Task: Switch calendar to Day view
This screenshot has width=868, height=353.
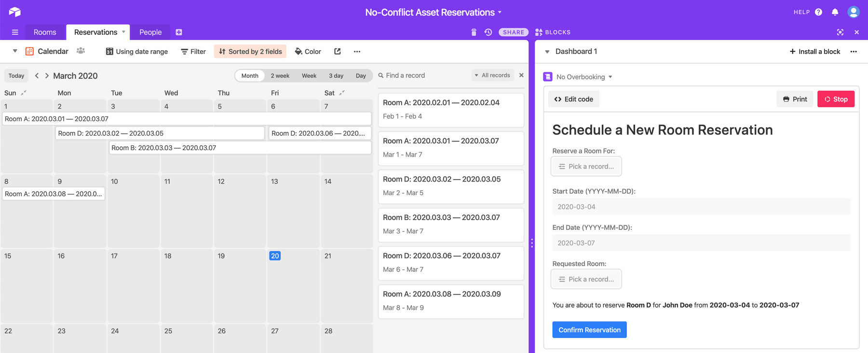Action: (x=361, y=76)
